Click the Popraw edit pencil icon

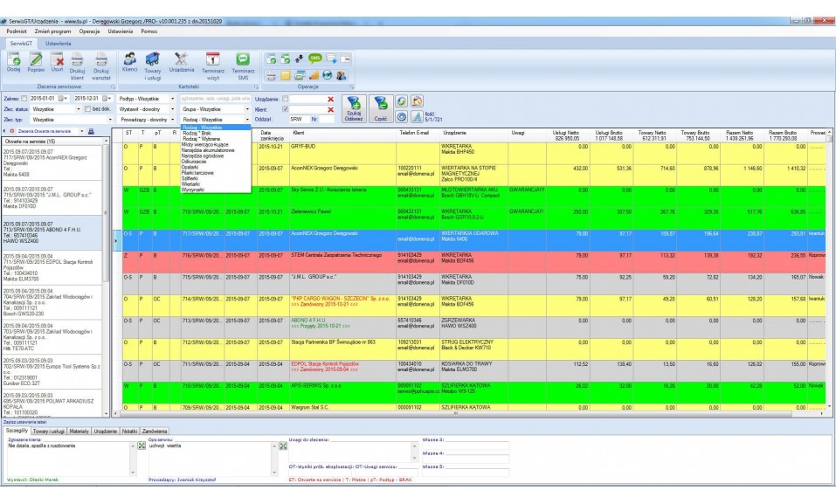(x=36, y=59)
